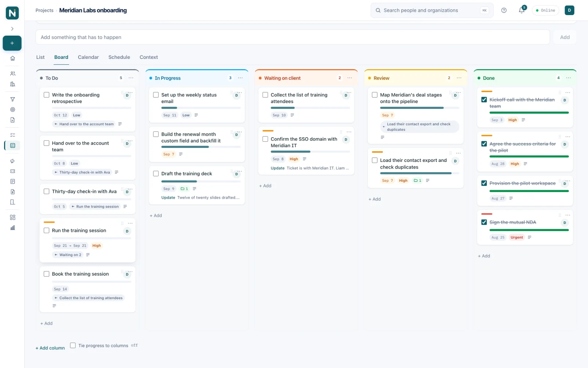
Task: Select the Board tab
Action: click(61, 57)
